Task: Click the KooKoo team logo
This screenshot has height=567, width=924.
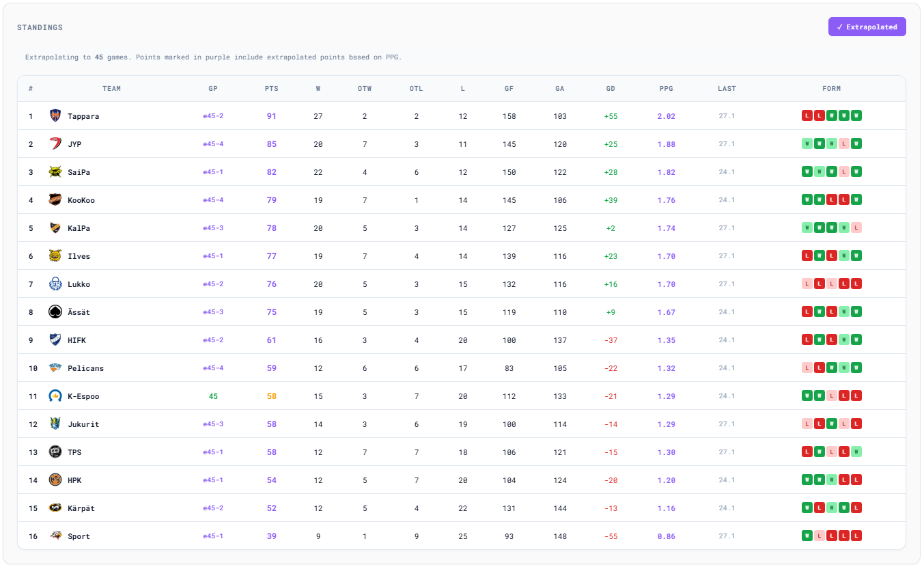Action: tap(55, 200)
